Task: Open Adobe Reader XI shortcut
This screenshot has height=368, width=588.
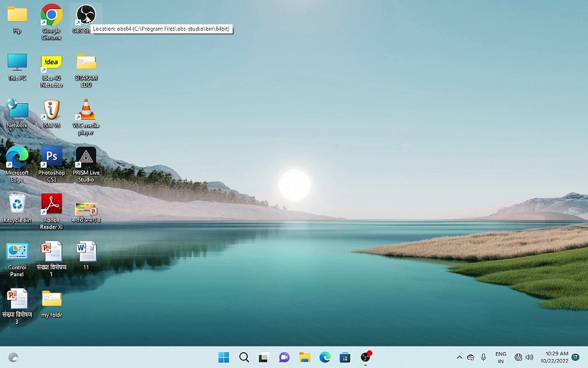Action: [x=52, y=204]
